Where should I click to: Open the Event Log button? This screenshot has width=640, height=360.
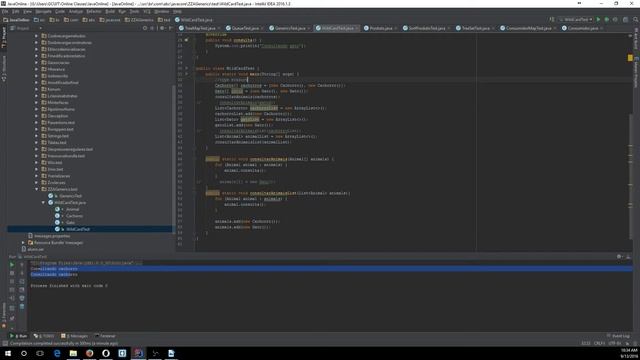(618, 336)
